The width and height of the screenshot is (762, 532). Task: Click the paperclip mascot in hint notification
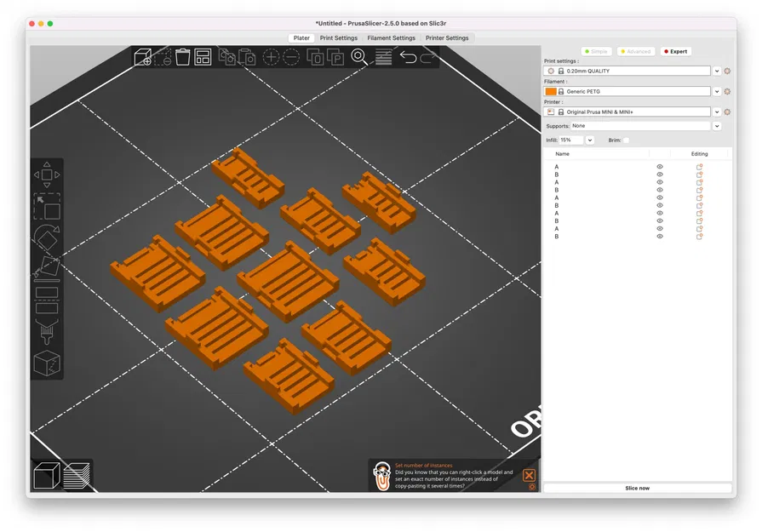coord(382,476)
